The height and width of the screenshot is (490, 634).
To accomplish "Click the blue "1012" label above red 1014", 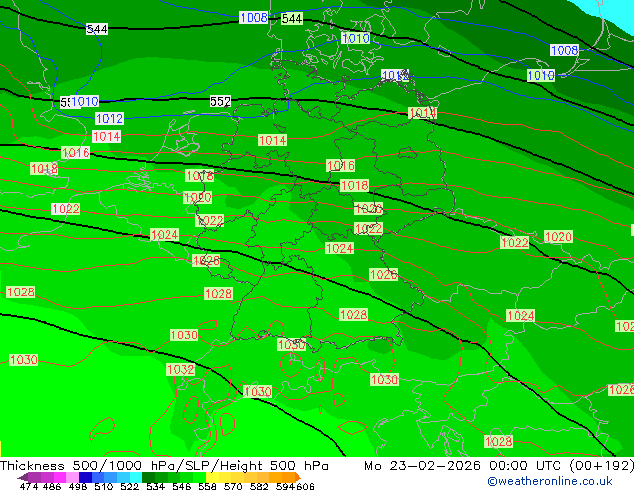I will point(110,118).
